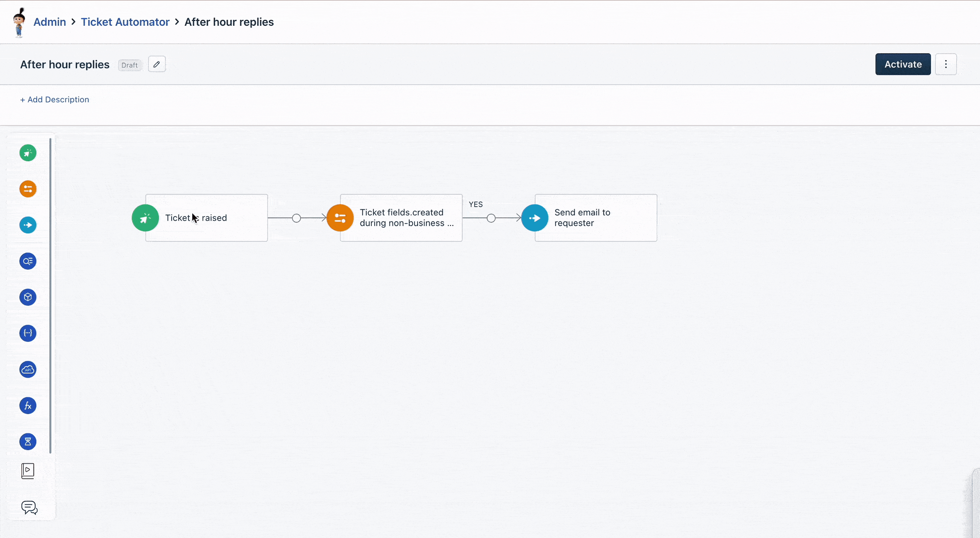Select the formula/function sidebar icon
This screenshot has height=538, width=980.
pyautogui.click(x=28, y=405)
